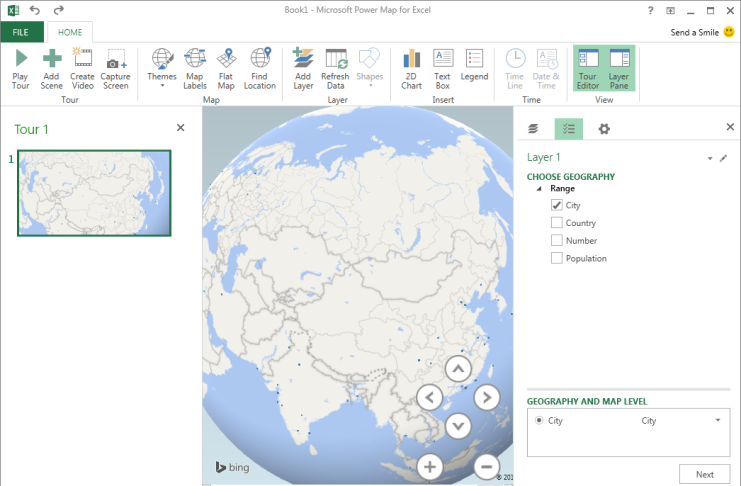Rename Layer 1 with pencil icon

[723, 158]
